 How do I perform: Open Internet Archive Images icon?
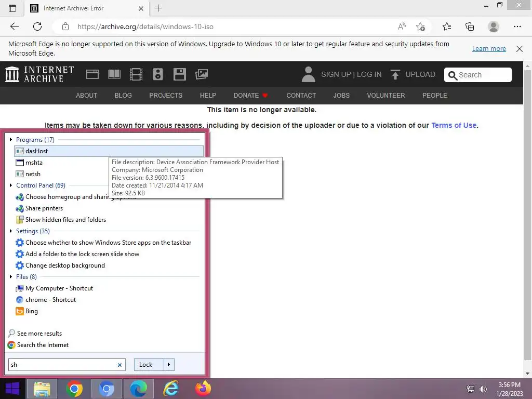tap(202, 74)
